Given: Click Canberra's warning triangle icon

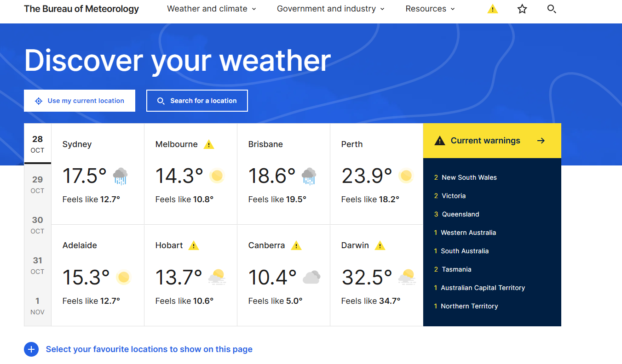Looking at the screenshot, I should click(296, 246).
